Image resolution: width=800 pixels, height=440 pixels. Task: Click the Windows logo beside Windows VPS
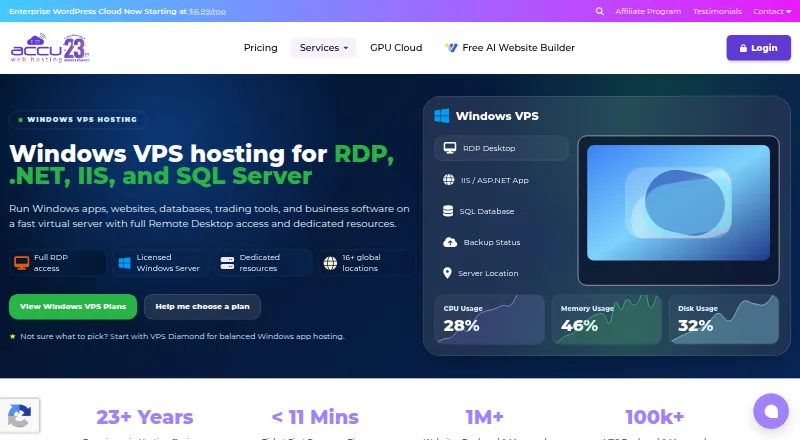pos(442,116)
